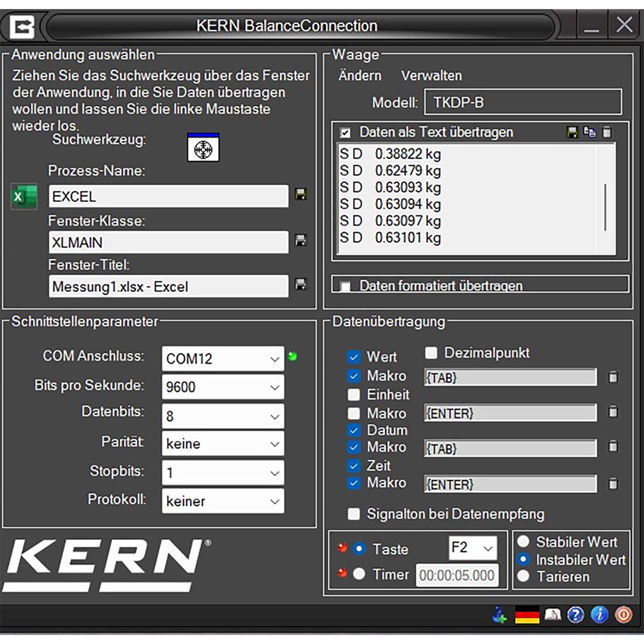
Task: Show program info via blue i icon
Action: 600,615
